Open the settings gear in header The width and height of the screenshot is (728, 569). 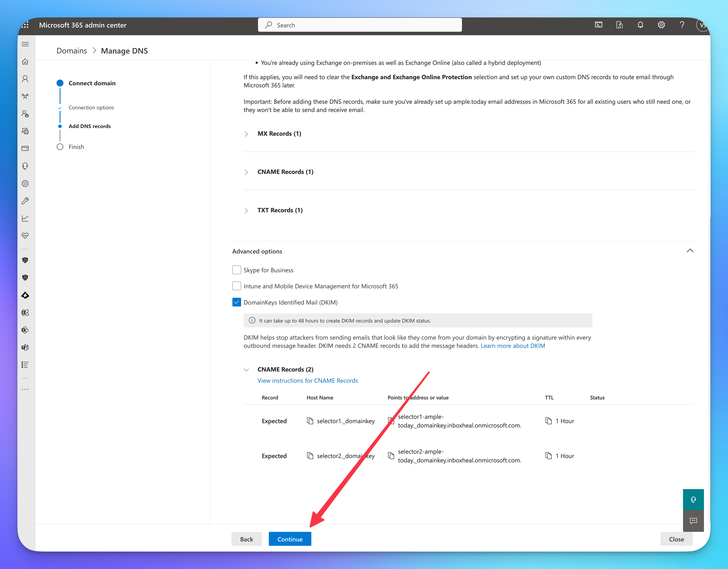pos(661,25)
